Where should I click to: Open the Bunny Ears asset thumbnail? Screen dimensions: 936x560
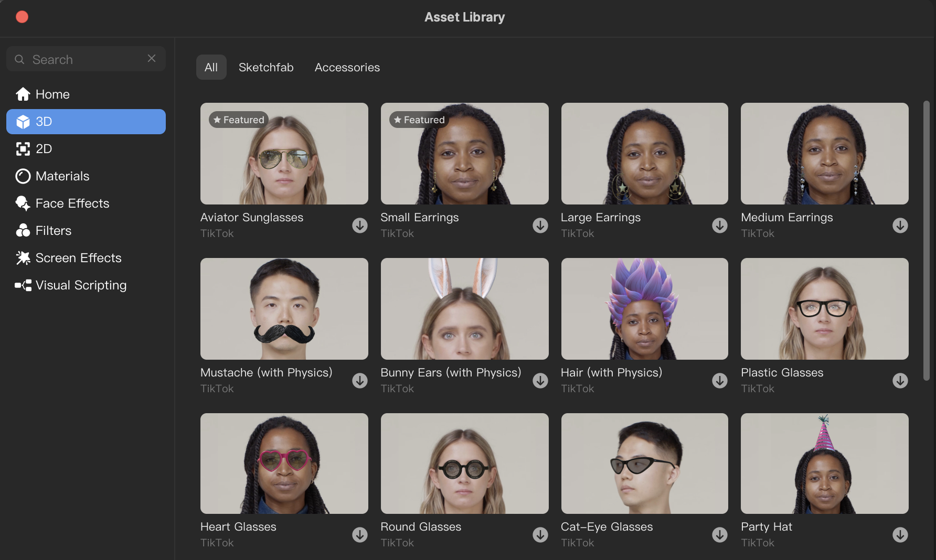[x=464, y=309]
